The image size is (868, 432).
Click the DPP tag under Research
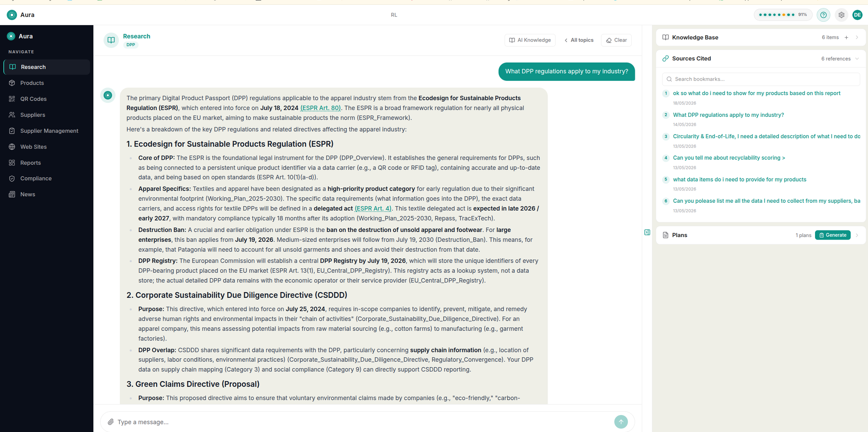tap(131, 45)
